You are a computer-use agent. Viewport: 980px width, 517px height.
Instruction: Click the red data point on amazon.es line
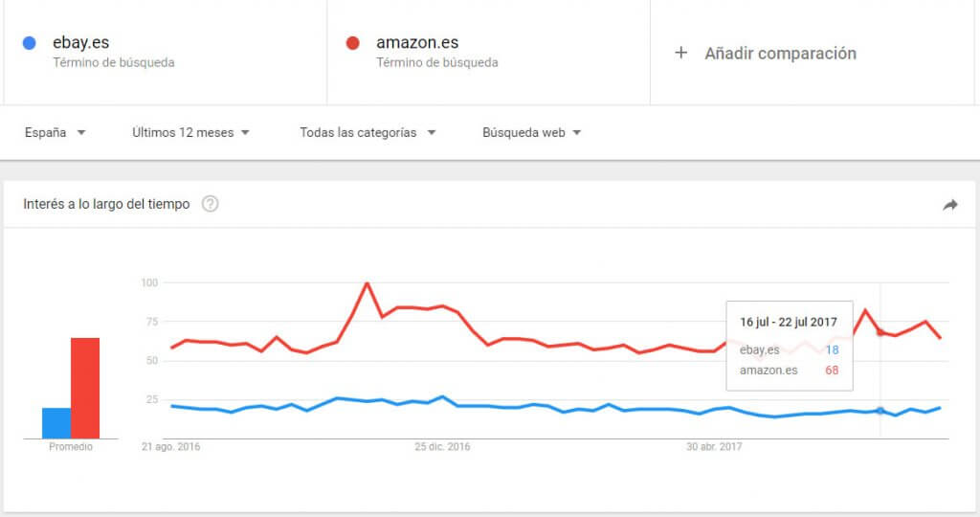tap(880, 332)
